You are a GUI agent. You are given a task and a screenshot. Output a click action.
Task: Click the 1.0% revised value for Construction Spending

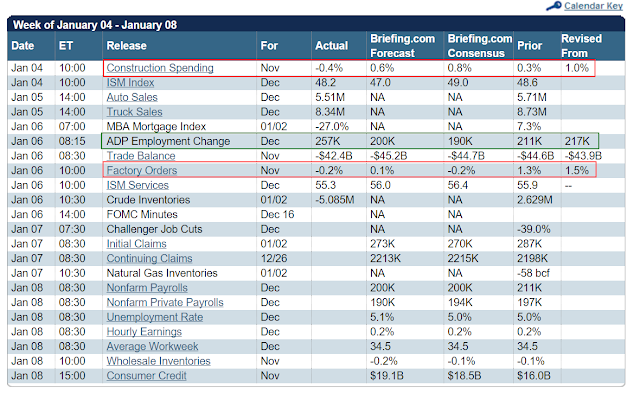point(577,68)
